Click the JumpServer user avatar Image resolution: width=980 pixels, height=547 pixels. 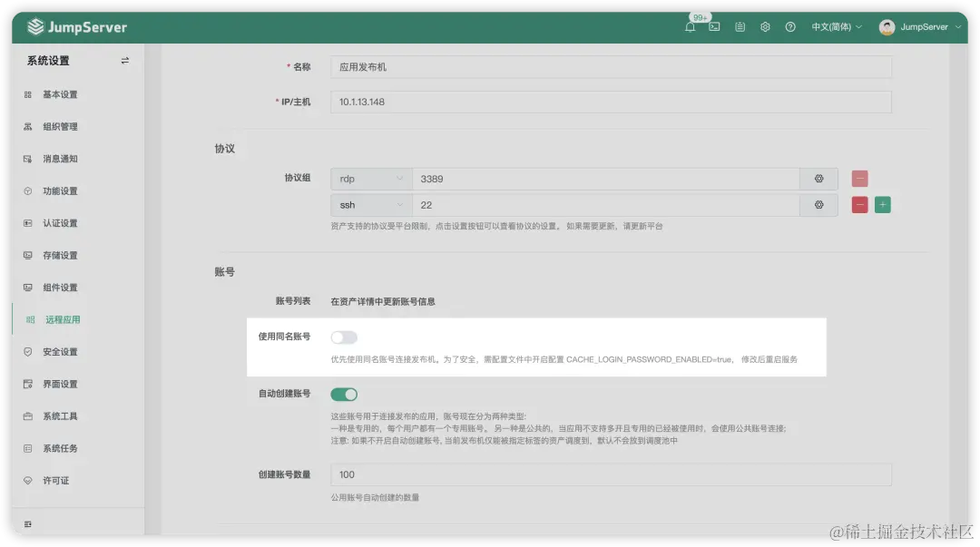(x=887, y=27)
